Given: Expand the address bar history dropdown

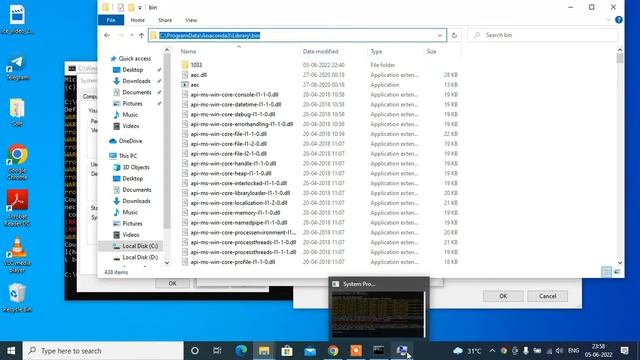Looking at the screenshot, I should (440, 36).
